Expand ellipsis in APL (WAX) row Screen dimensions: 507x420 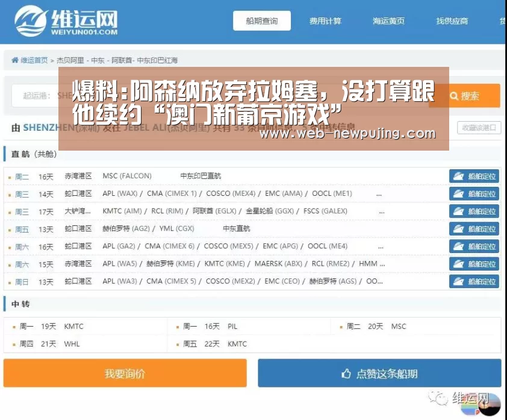click(x=379, y=195)
